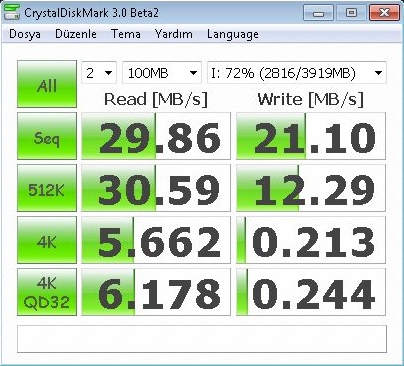
Task: Open the Tema menu
Action: (126, 34)
